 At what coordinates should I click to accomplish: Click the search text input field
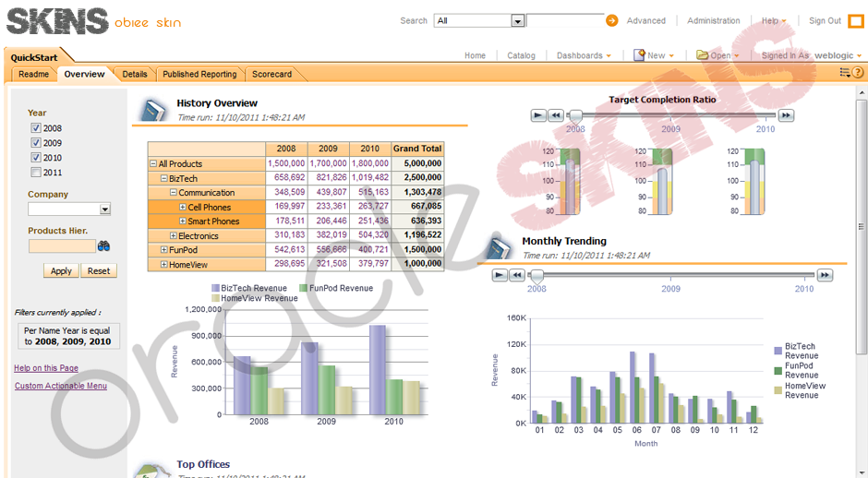(x=564, y=20)
